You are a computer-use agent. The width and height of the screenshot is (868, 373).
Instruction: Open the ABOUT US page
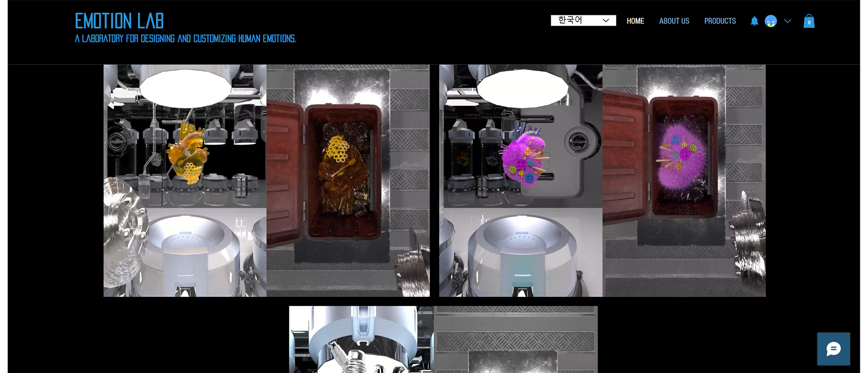point(674,21)
